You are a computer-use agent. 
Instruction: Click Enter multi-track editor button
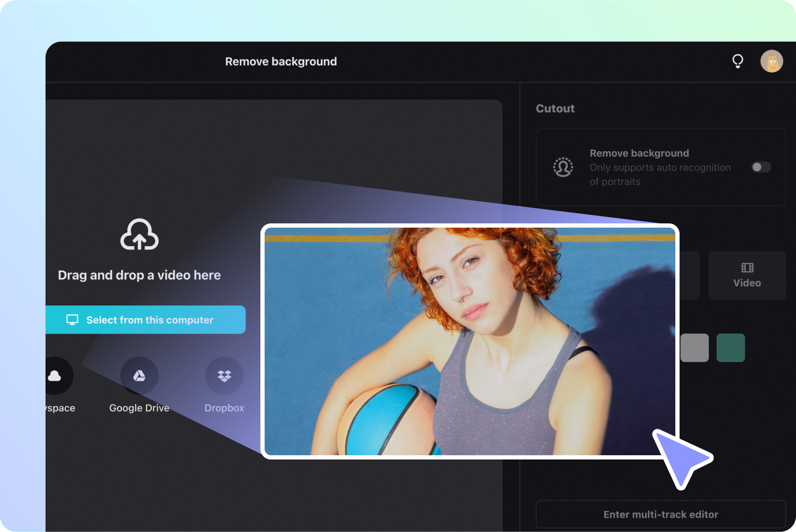pos(661,515)
